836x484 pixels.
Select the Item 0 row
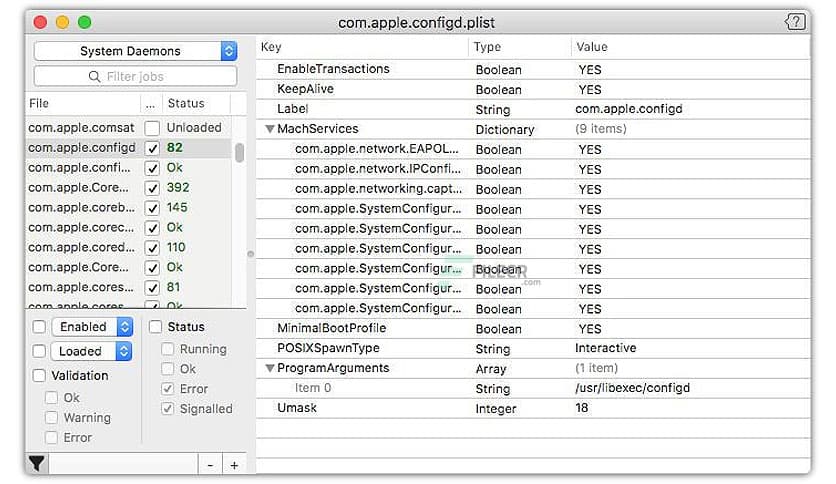533,388
